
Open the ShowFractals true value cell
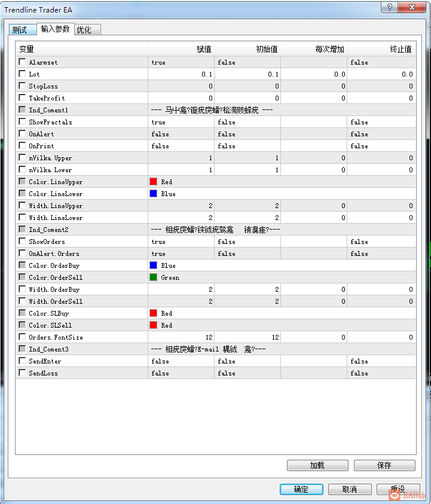pos(181,122)
